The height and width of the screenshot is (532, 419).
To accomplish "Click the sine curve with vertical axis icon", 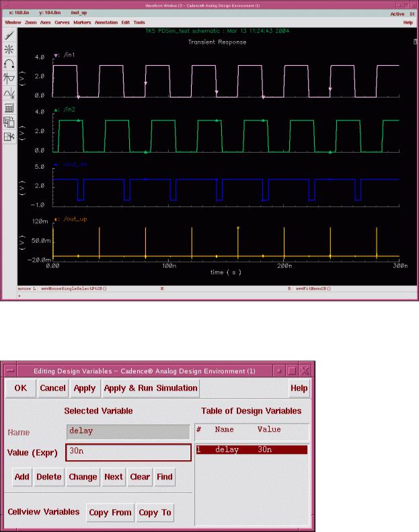I will 9,79.
